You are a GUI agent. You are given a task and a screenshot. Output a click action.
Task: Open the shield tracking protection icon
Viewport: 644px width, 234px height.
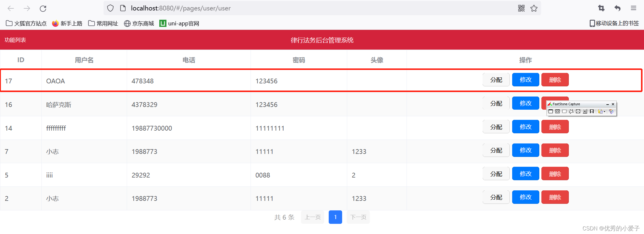coord(110,8)
